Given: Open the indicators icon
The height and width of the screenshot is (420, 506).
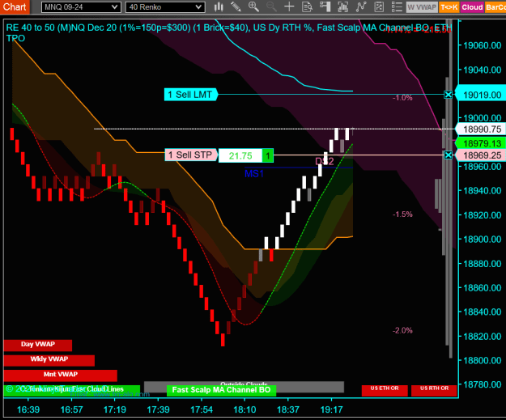Looking at the screenshot, I should 361,6.
